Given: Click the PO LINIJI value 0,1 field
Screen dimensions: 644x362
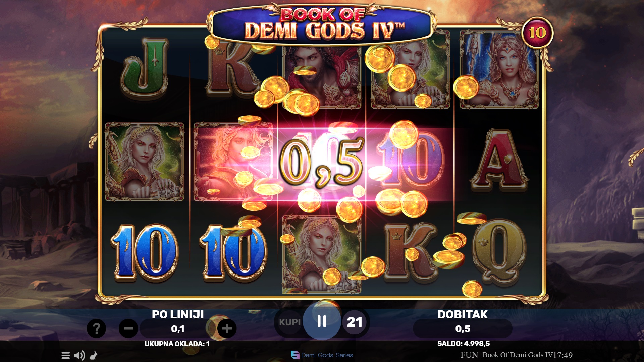Looking at the screenshot, I should coord(178,329).
